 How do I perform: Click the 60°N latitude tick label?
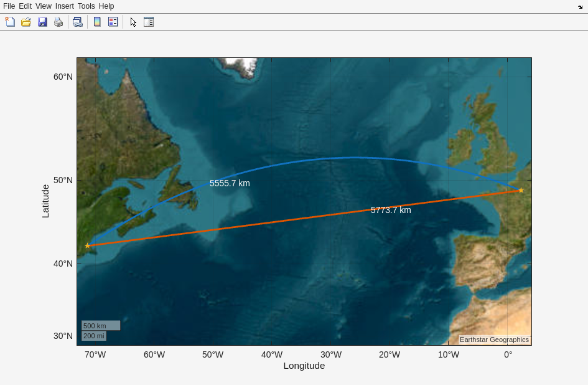pyautogui.click(x=63, y=77)
